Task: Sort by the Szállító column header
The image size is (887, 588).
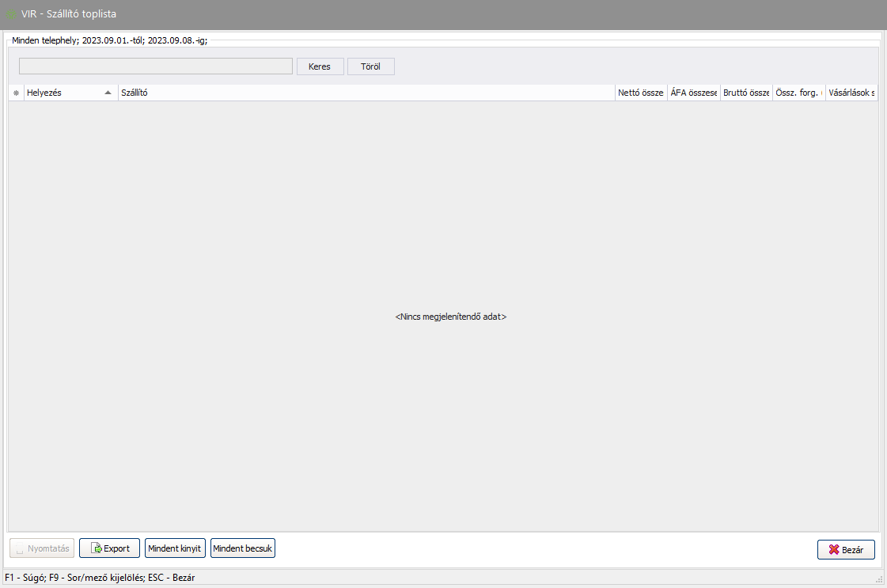Action: pos(366,93)
